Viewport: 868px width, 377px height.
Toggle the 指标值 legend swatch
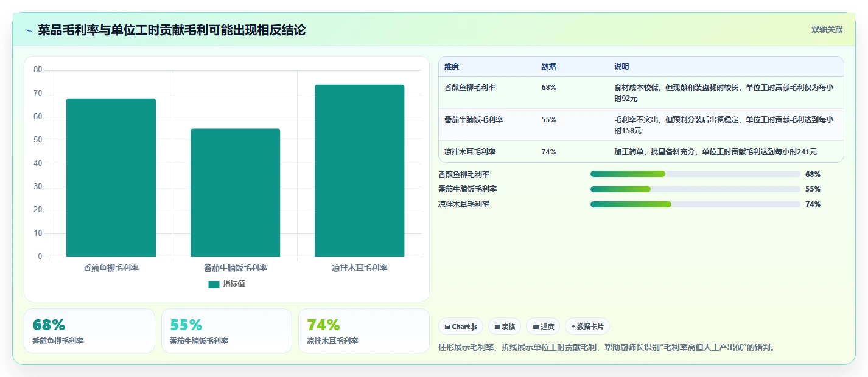tap(214, 284)
